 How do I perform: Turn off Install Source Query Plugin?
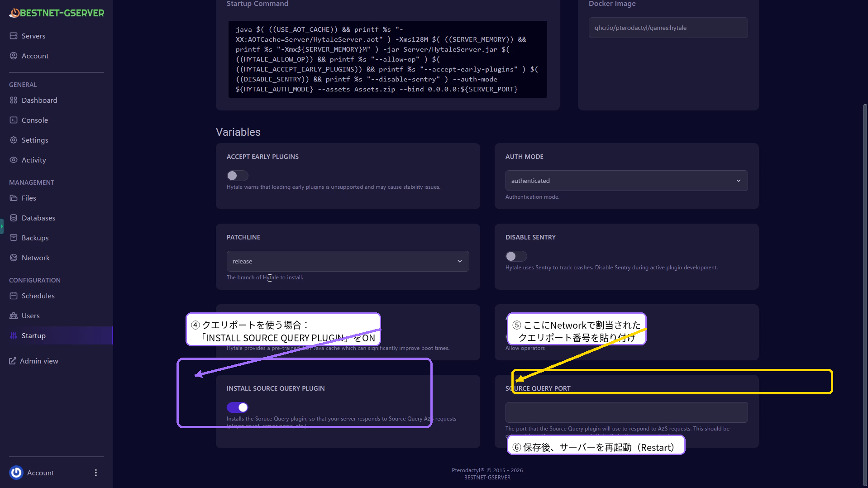coord(237,407)
